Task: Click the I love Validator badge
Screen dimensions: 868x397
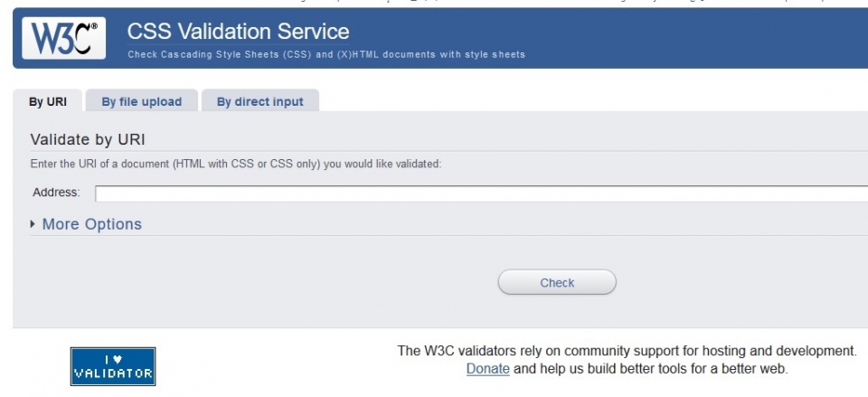Action: coord(113,366)
